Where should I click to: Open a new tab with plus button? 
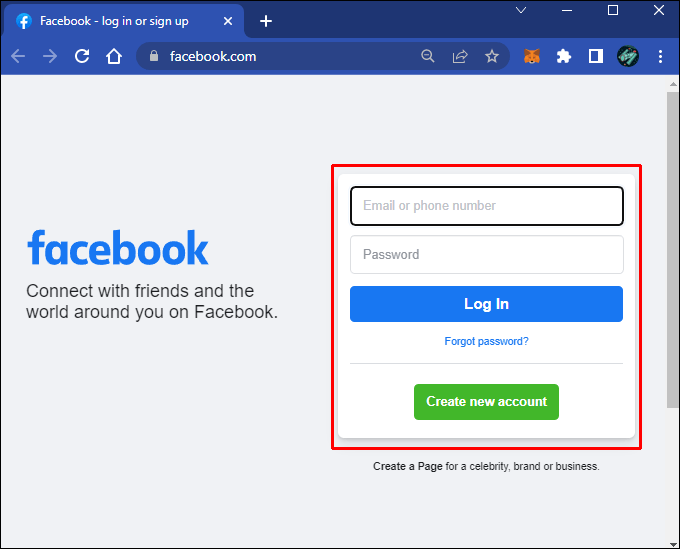tap(266, 21)
